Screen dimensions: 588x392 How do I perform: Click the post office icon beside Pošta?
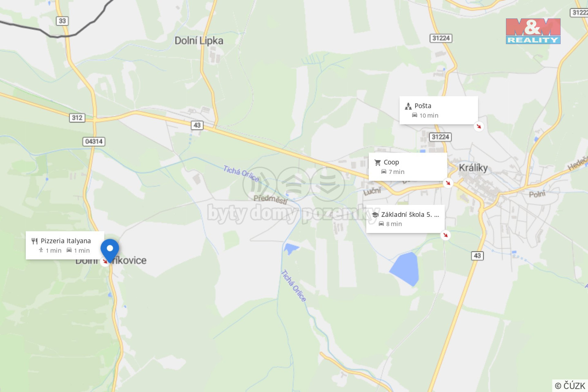[408, 106]
